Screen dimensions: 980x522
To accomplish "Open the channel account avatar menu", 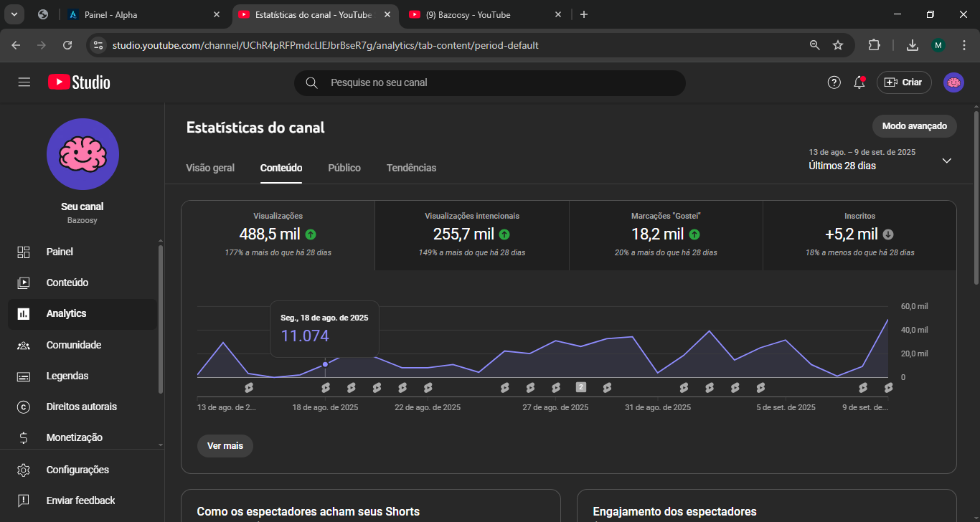I will [x=953, y=82].
